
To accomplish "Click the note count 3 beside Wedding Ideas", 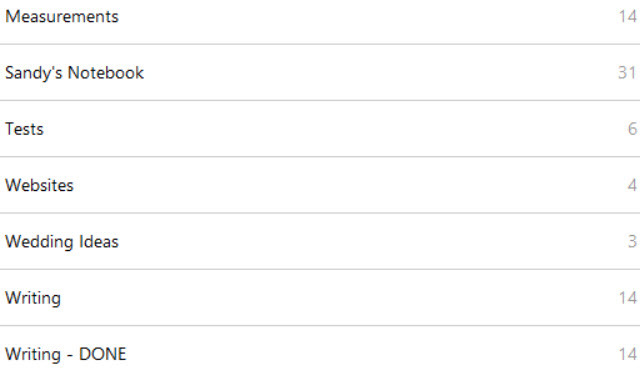I will click(632, 241).
